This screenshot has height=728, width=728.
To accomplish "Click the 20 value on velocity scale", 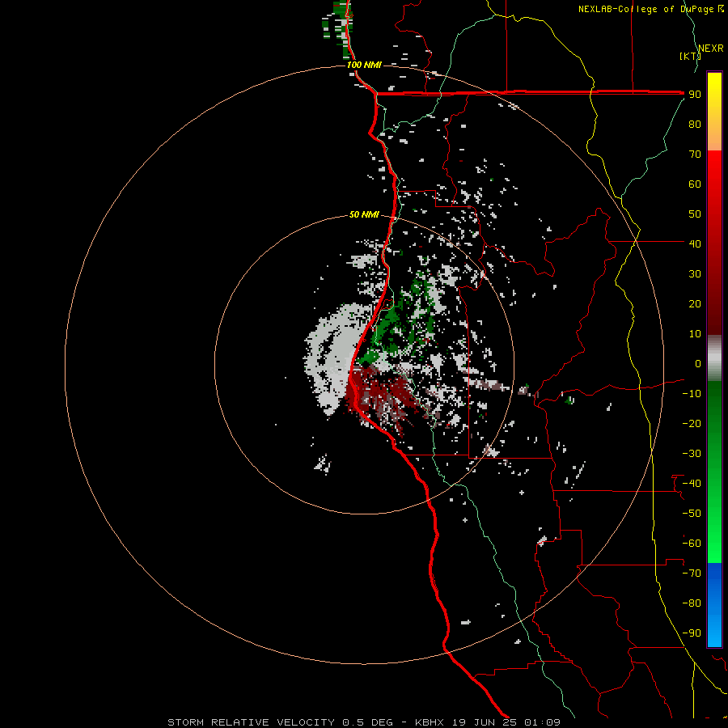I will point(695,304).
